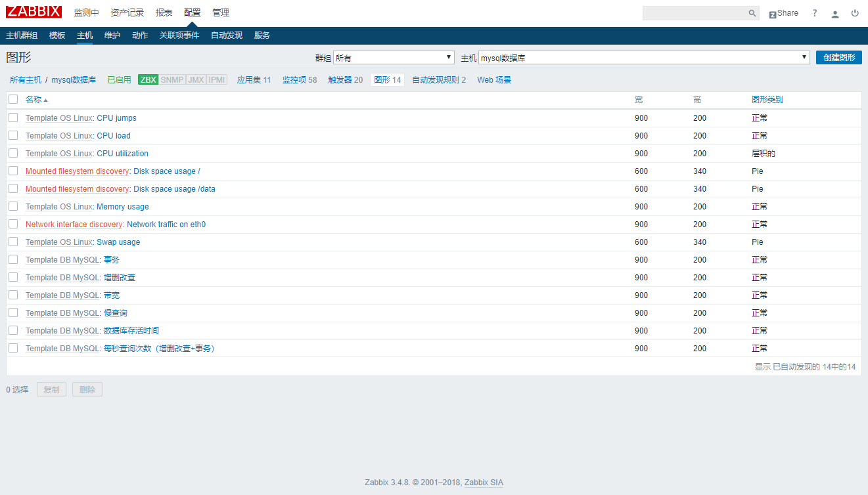This screenshot has width=868, height=495.
Task: Open the help question mark
Action: pos(815,13)
